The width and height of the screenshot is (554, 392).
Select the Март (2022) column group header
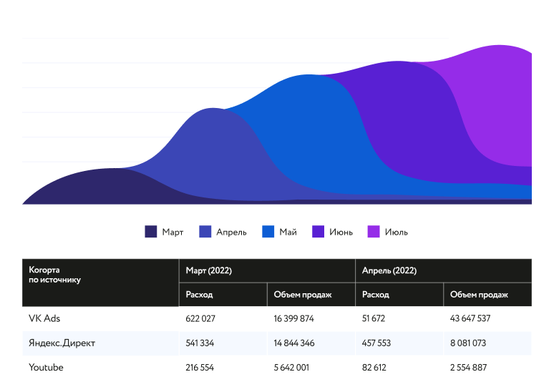pos(208,271)
